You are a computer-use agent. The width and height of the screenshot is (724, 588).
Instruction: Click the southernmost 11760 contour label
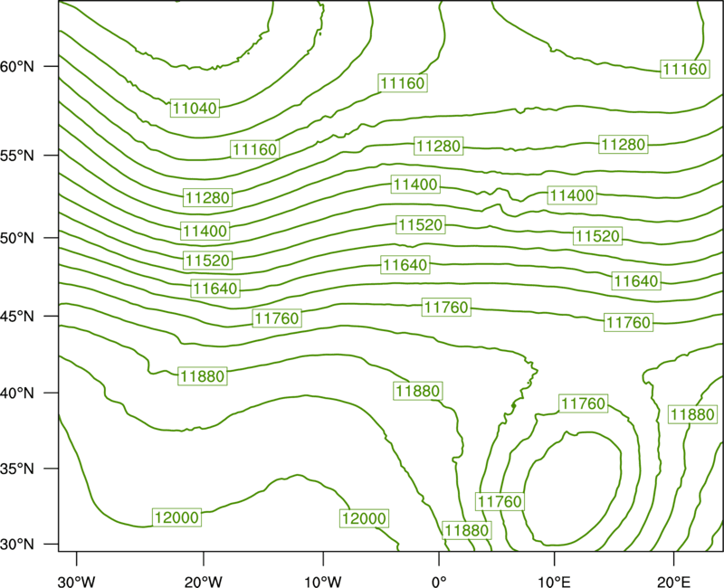pos(500,501)
